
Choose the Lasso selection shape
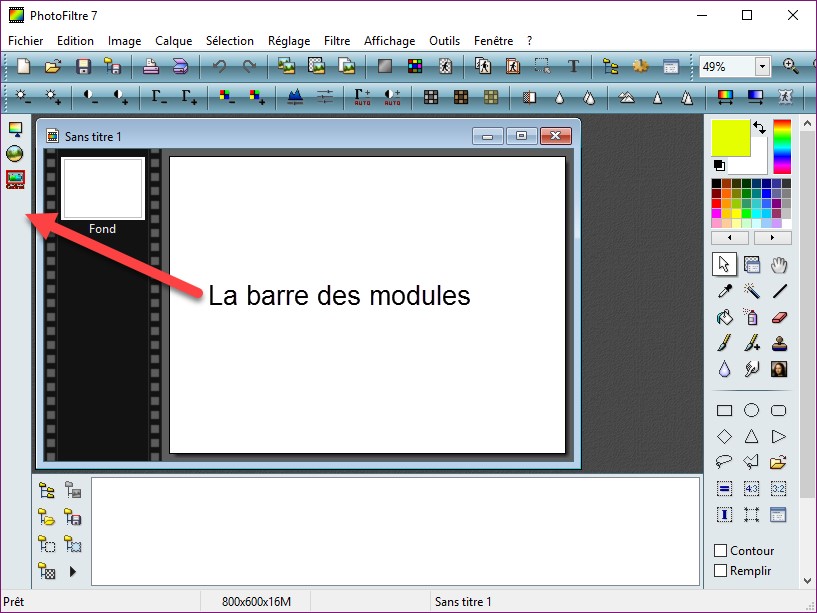[725, 462]
